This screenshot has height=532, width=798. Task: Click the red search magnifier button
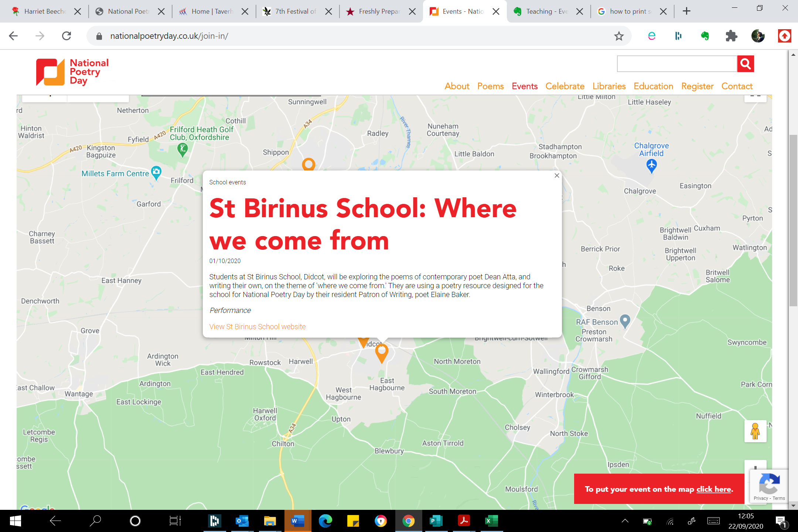click(x=745, y=64)
